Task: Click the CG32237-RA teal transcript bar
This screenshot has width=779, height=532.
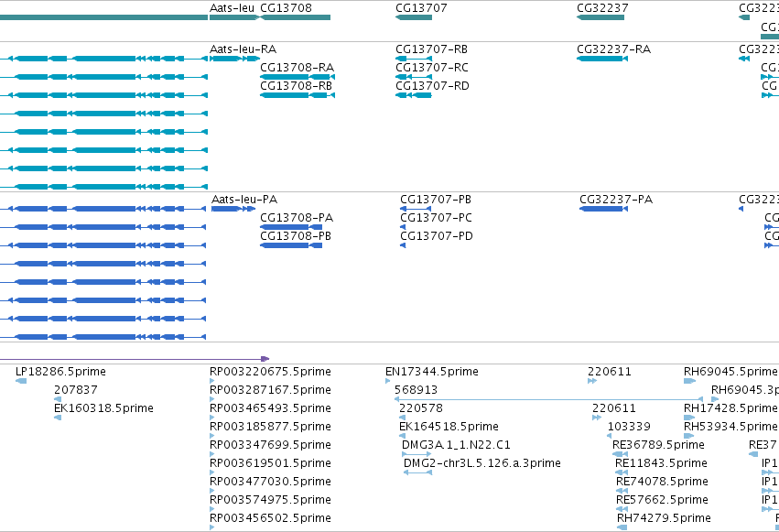Action: click(x=602, y=59)
